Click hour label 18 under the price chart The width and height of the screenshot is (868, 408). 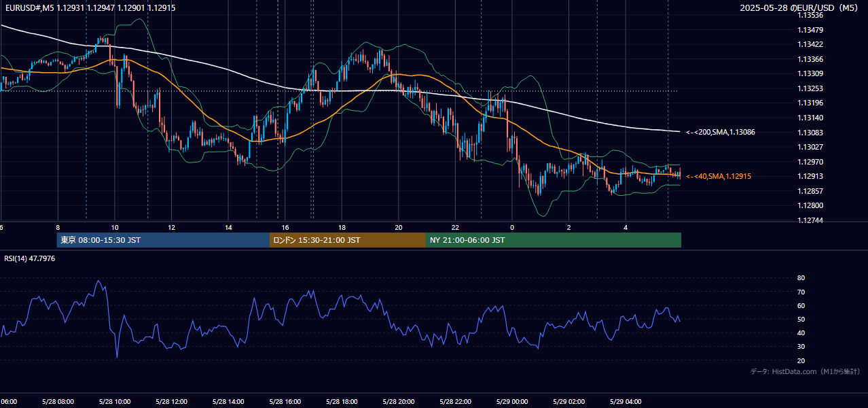pyautogui.click(x=342, y=227)
